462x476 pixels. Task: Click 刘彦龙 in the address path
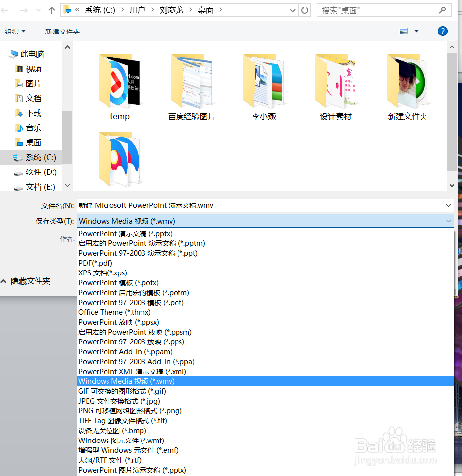tap(172, 10)
